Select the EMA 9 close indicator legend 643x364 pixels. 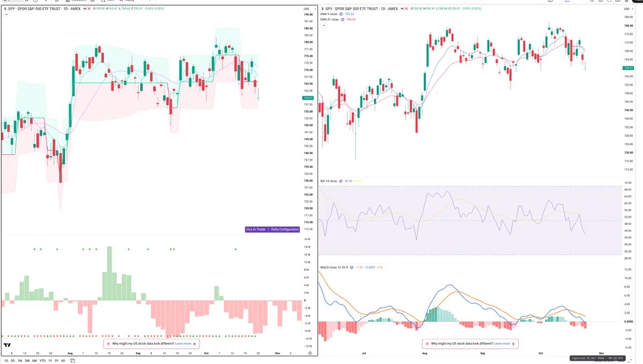pyautogui.click(x=329, y=14)
